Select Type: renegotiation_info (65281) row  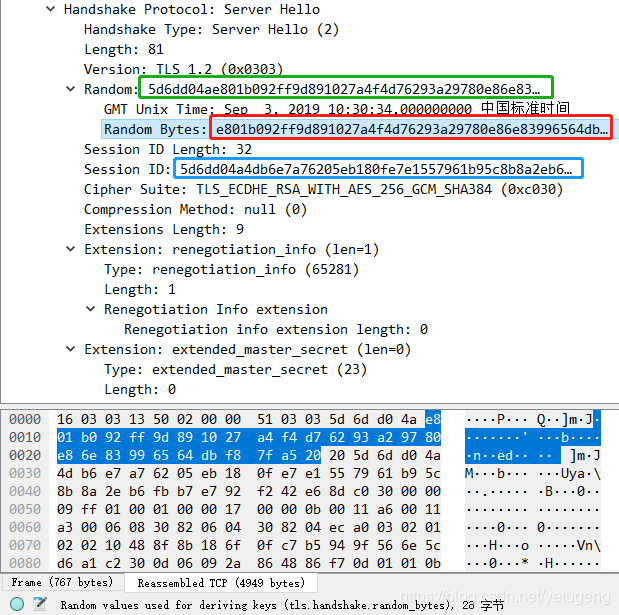232,270
